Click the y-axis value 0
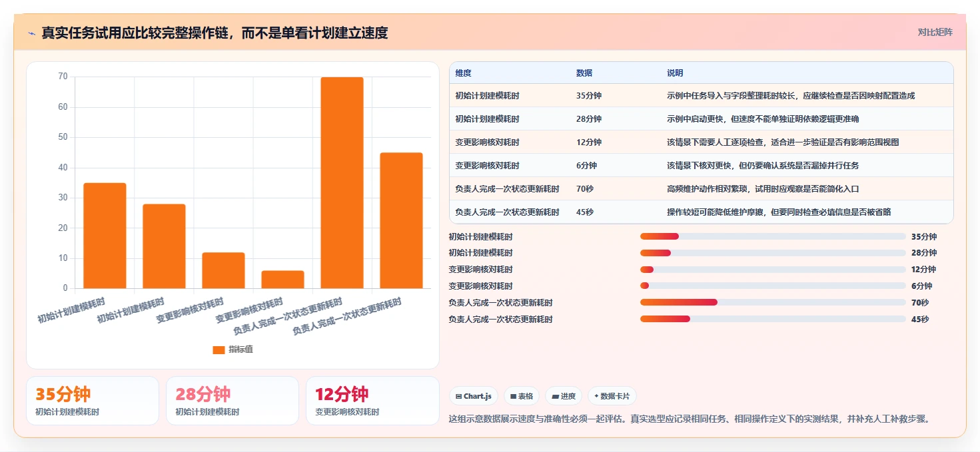Screen dimensions: 980x452 pos(65,288)
